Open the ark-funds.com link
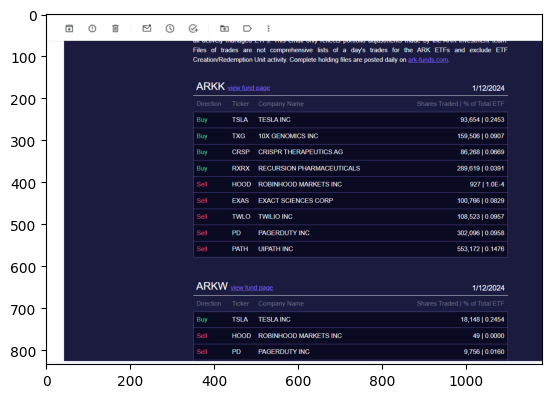 coord(428,60)
